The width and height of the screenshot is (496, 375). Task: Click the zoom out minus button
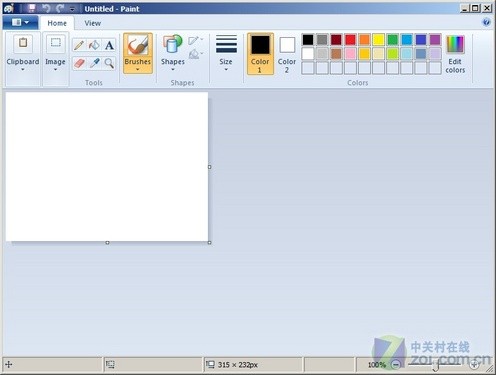396,365
